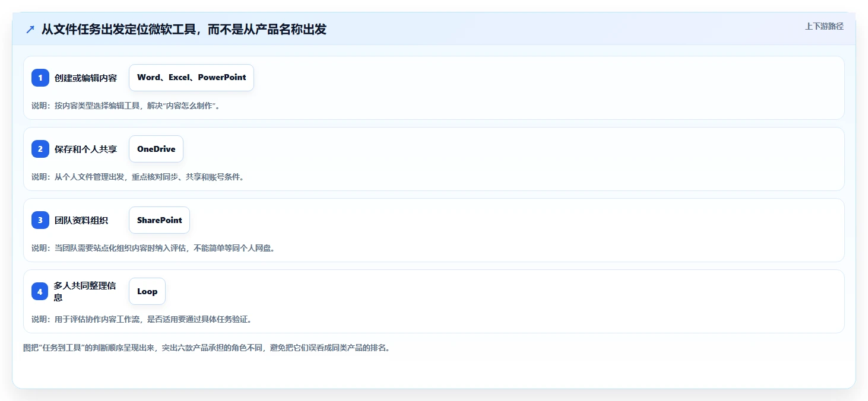The height and width of the screenshot is (401, 868).
Task: Select the Loop chip
Action: [147, 291]
